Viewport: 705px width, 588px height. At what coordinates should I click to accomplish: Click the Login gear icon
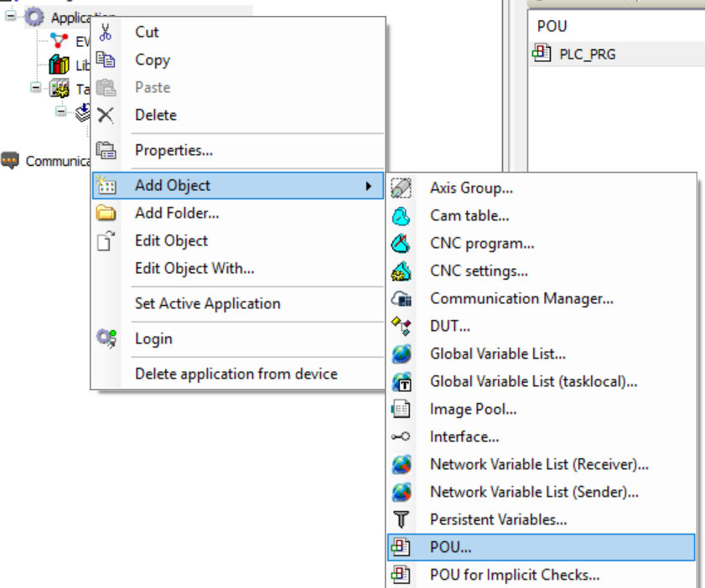(106, 338)
